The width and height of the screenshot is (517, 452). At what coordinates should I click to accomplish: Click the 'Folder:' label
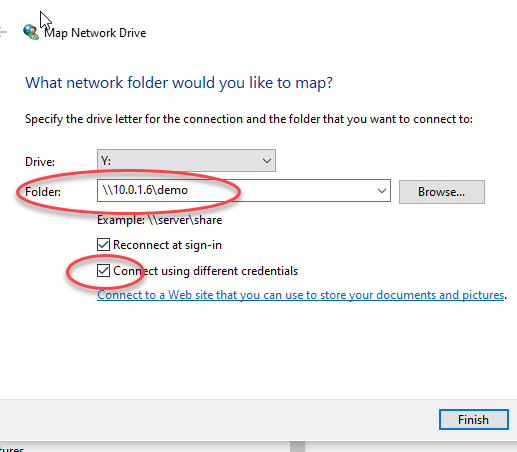(43, 192)
